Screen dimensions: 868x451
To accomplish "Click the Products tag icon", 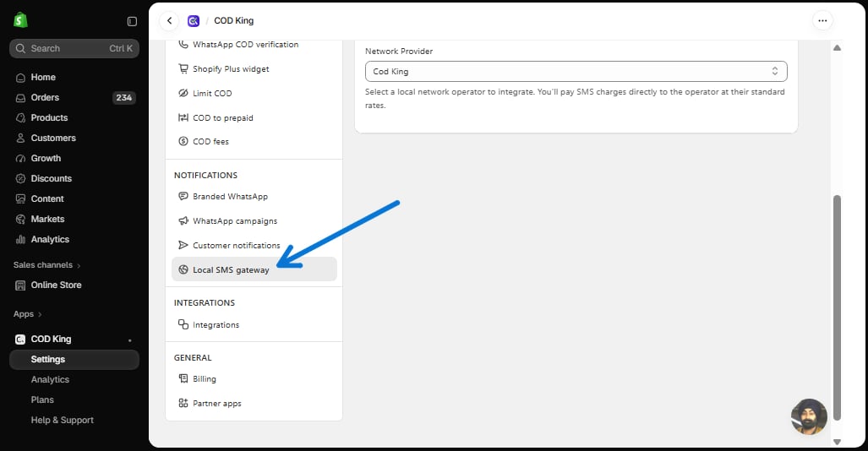I will pyautogui.click(x=20, y=118).
